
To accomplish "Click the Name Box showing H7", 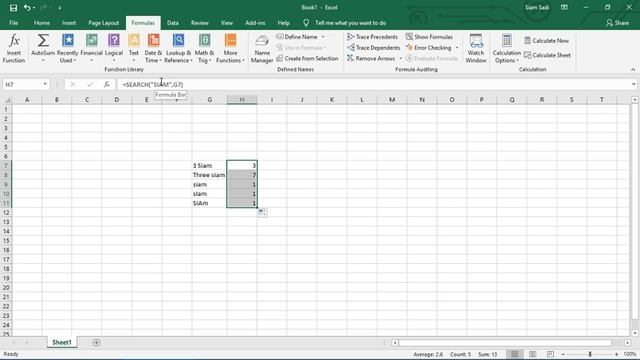I will pyautogui.click(x=22, y=84).
